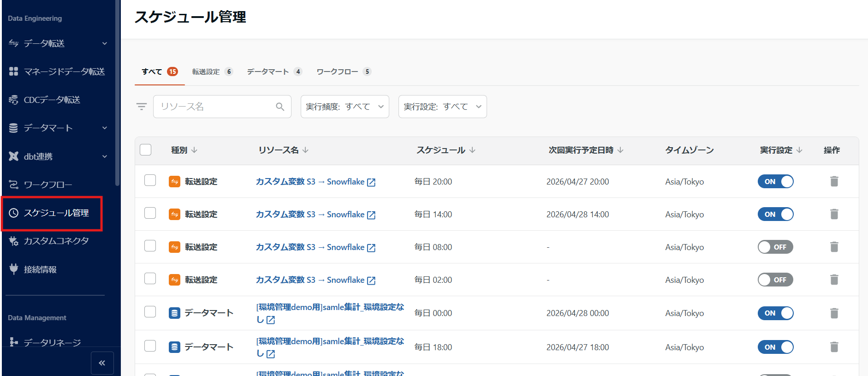Click the orange 転送設定 icon in 14:00 row
This screenshot has width=868, height=376.
click(x=174, y=214)
